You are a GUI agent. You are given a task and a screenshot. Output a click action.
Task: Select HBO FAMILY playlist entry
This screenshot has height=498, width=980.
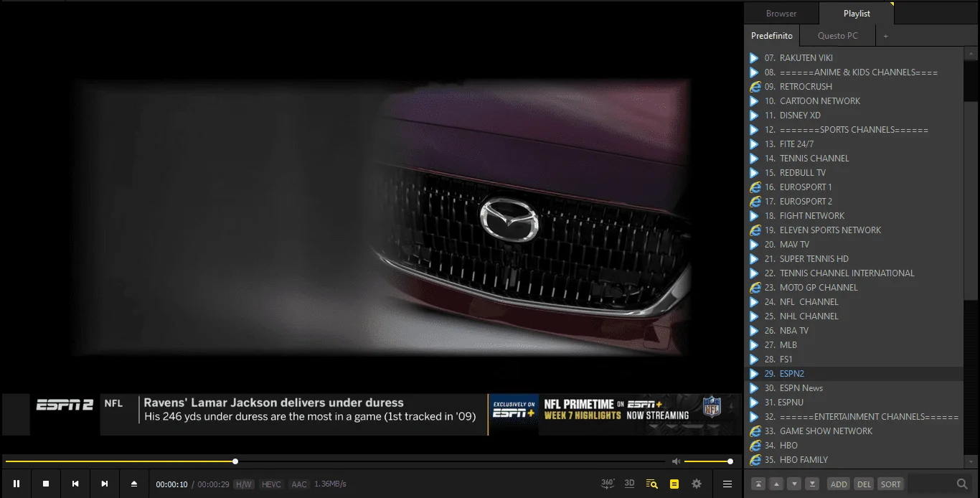point(855,460)
